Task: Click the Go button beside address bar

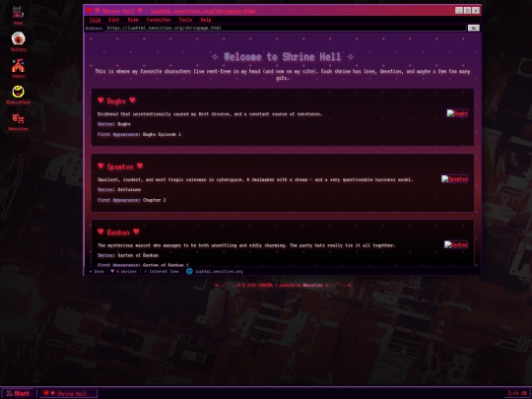Action: point(474,28)
